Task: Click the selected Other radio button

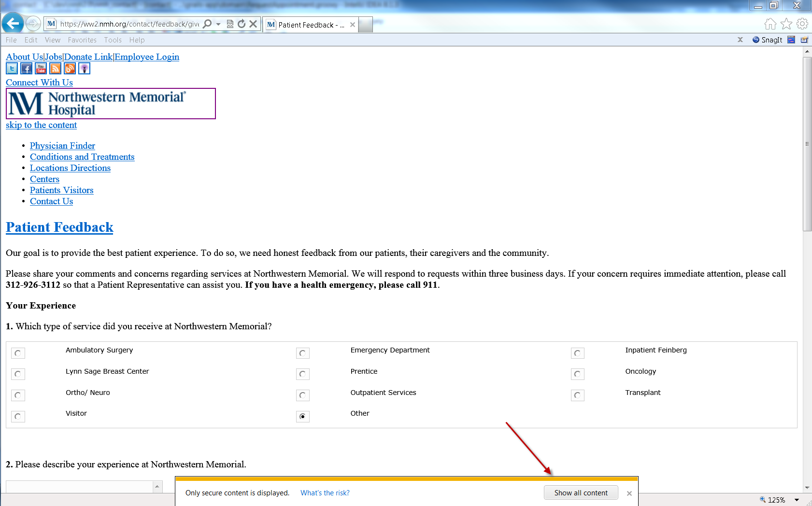Action: click(x=303, y=417)
